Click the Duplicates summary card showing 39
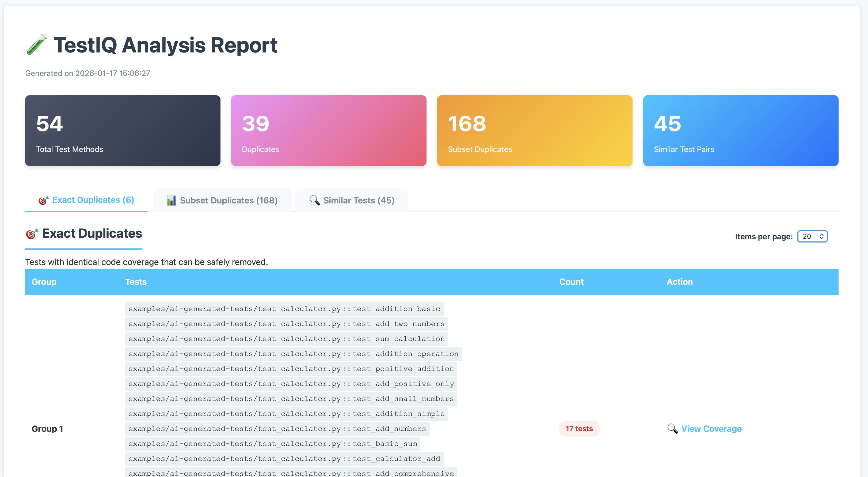The image size is (868, 477). (329, 131)
